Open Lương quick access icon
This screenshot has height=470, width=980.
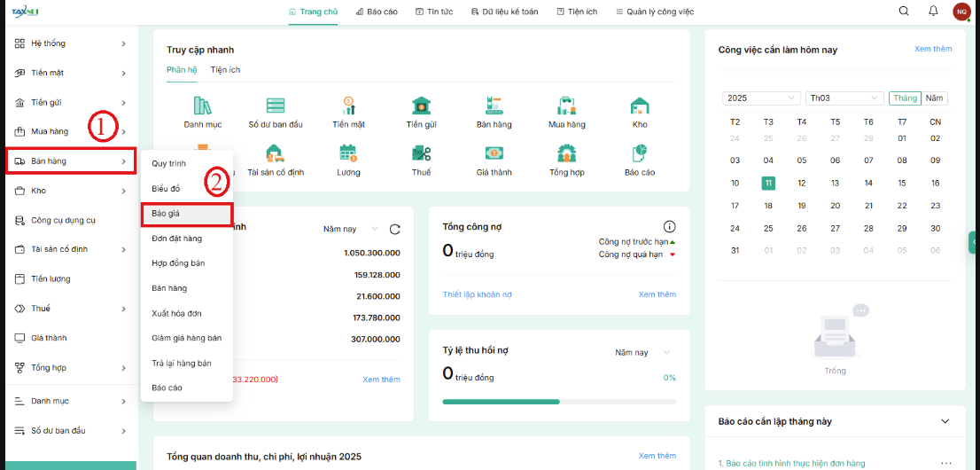click(349, 153)
